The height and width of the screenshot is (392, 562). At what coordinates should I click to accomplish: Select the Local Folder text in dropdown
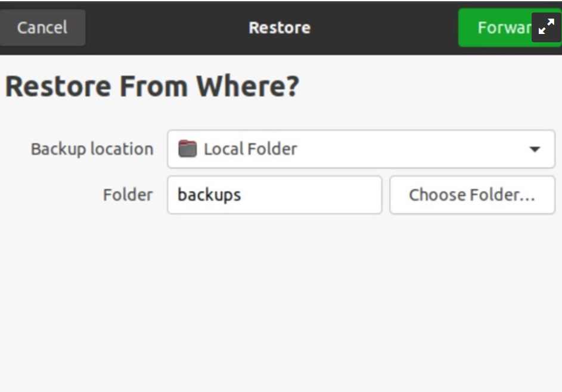(x=250, y=149)
